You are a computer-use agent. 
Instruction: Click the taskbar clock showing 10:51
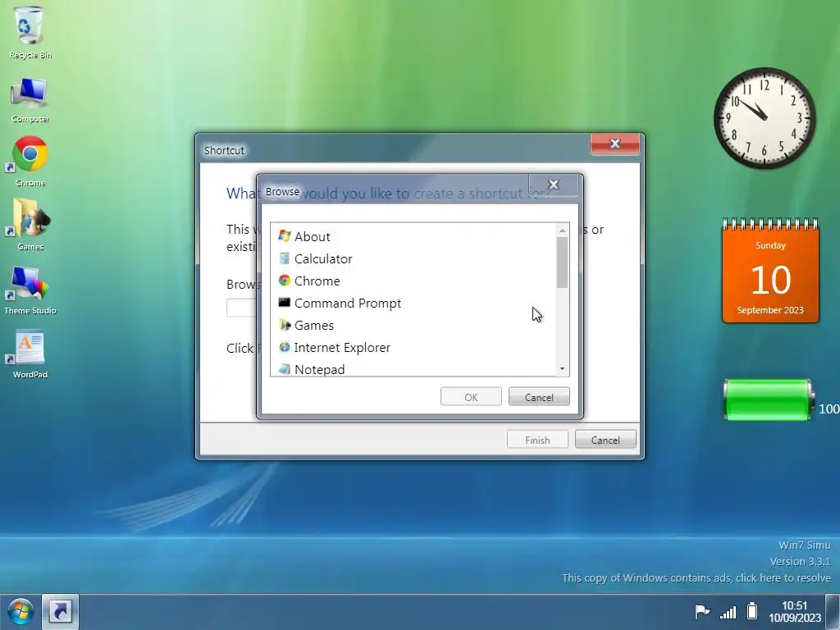click(x=794, y=611)
